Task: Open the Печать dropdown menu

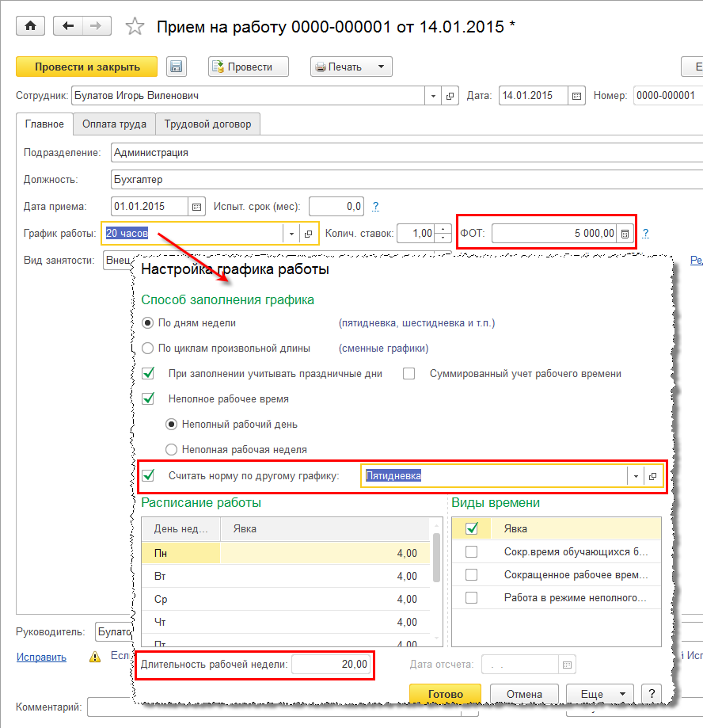Action: coord(381,67)
